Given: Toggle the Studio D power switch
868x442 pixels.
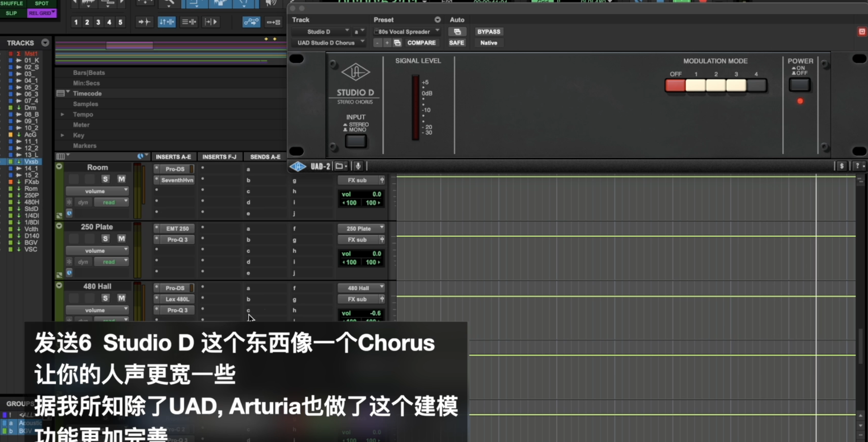Looking at the screenshot, I should 799,85.
